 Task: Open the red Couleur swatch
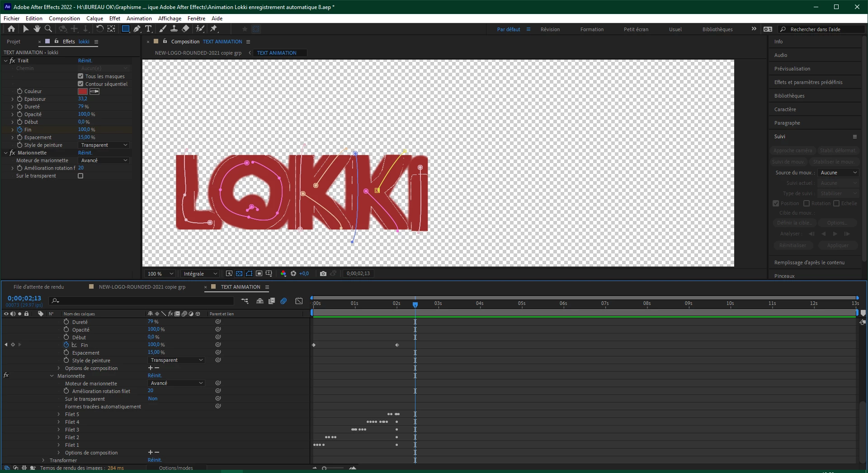83,91
